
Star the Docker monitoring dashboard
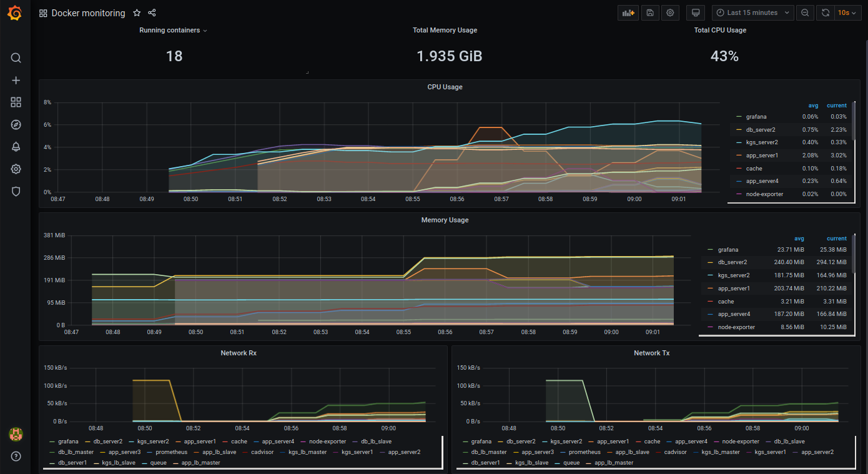coord(137,13)
